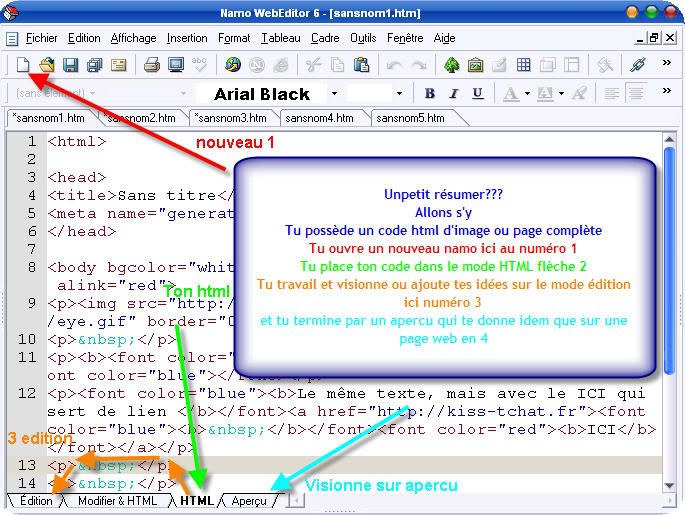685x515 pixels.
Task: Open the highlight color dropdown arrow
Action: pos(561,93)
